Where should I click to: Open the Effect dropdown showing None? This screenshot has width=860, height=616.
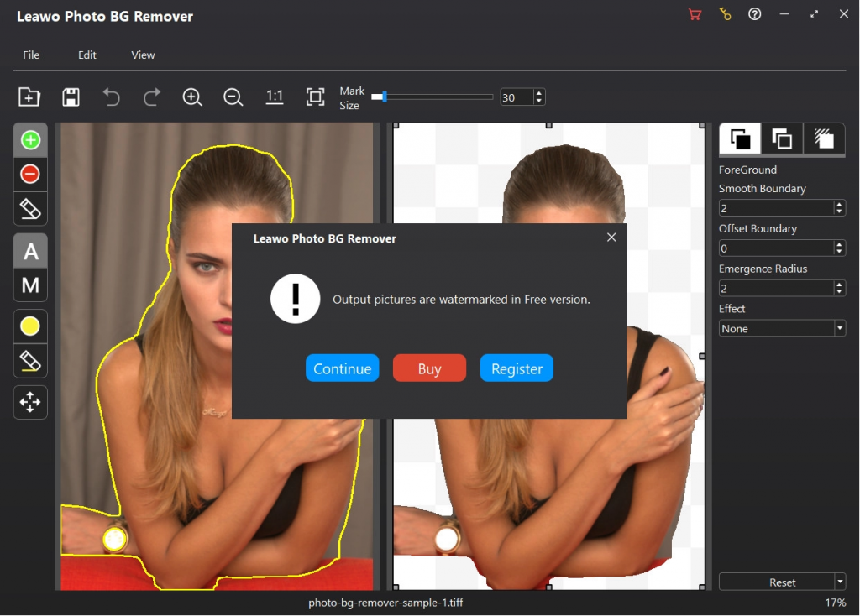(781, 328)
